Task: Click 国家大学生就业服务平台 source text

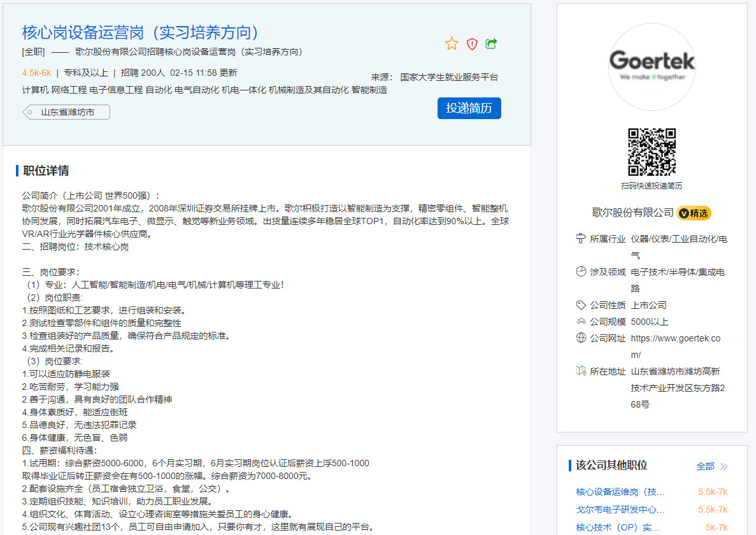Action: pyautogui.click(x=449, y=77)
